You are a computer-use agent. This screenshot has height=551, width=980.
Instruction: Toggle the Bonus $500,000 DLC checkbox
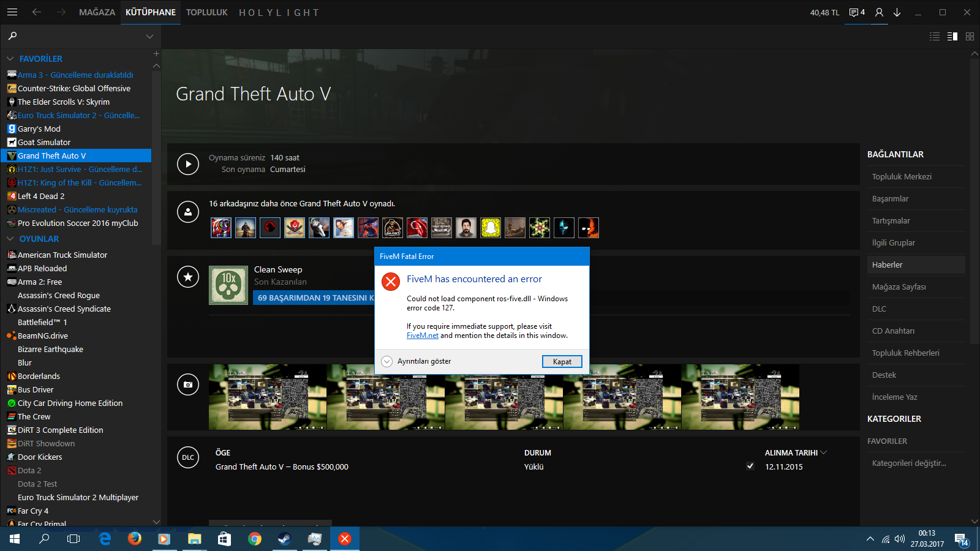tap(750, 466)
